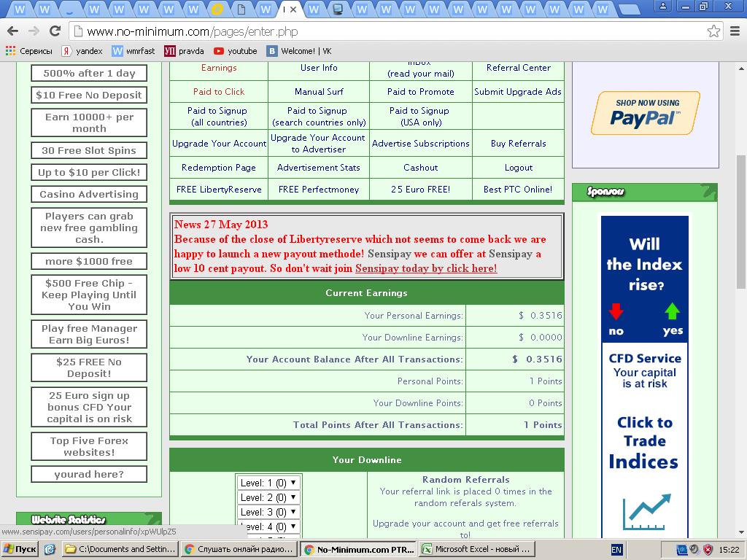Click the '$10 Free No Deposit' sidebar ad
The image size is (747, 560).
click(89, 95)
